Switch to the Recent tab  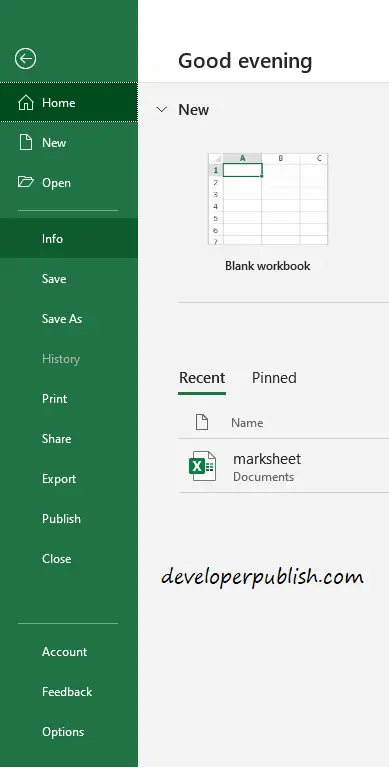202,378
